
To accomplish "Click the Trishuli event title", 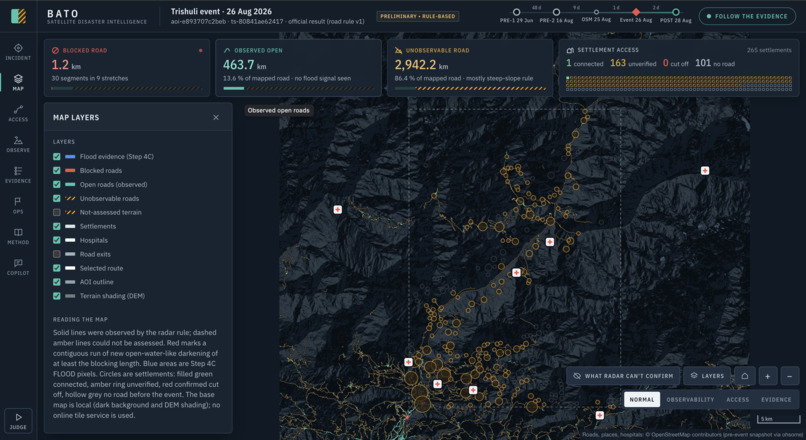I will [x=222, y=11].
